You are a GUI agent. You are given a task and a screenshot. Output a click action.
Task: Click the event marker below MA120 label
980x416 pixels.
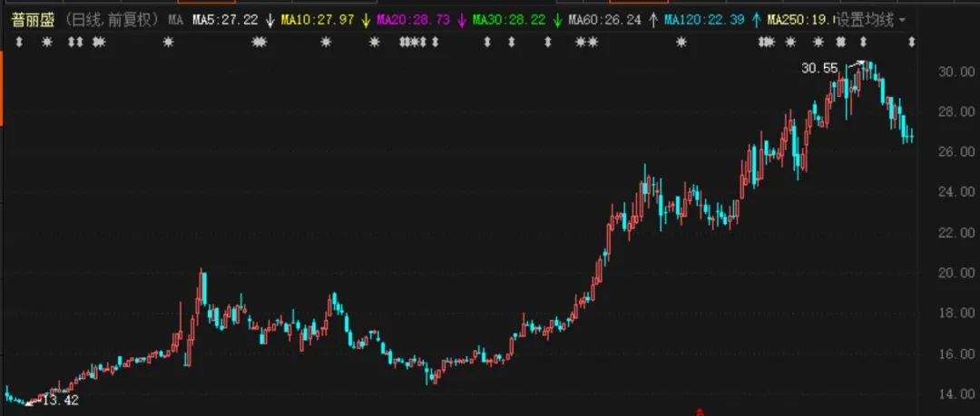(681, 43)
